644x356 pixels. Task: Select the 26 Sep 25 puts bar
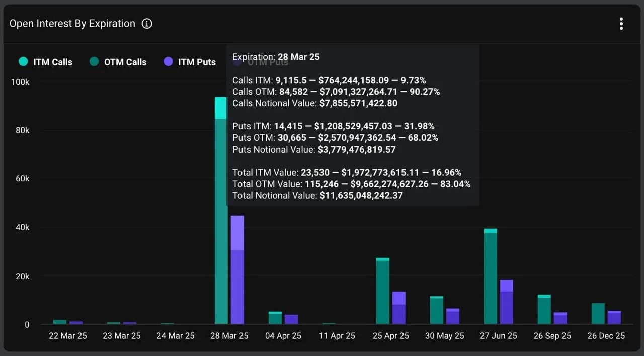coord(560,318)
